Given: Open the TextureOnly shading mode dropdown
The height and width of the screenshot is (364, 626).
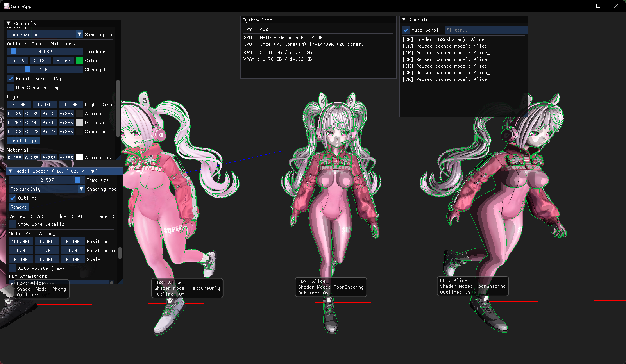Looking at the screenshot, I should click(81, 189).
